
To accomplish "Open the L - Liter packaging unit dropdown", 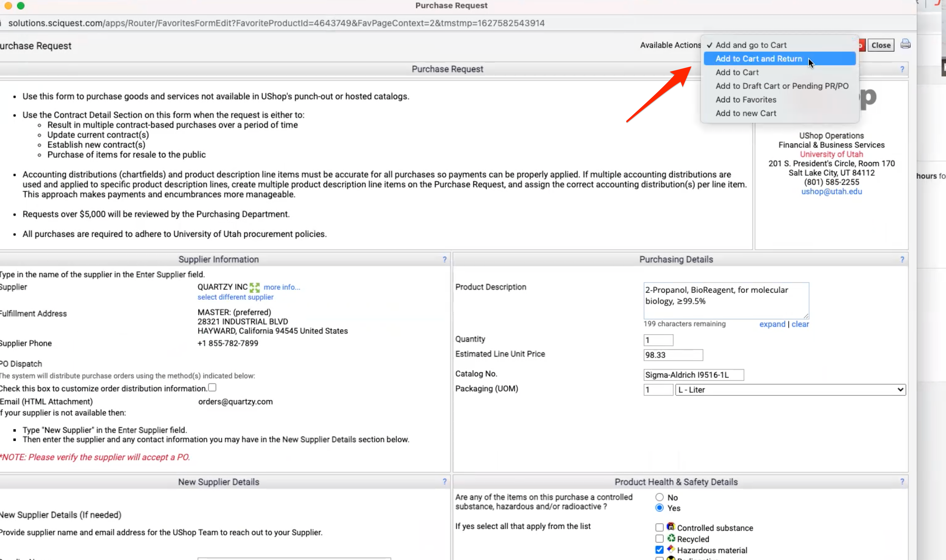I will coord(790,390).
